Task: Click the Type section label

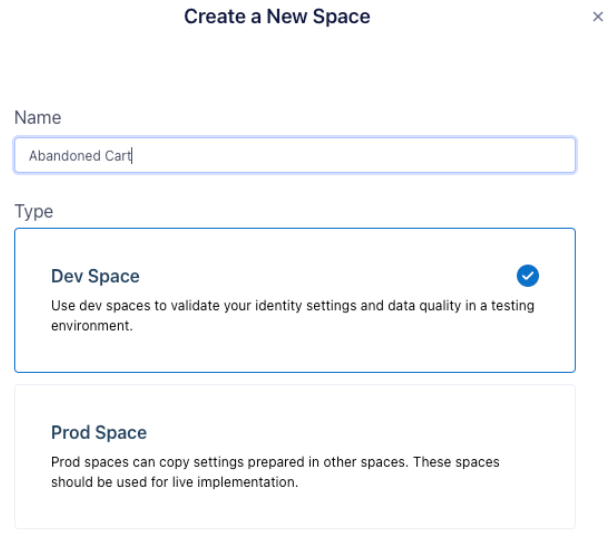Action: coord(33,212)
